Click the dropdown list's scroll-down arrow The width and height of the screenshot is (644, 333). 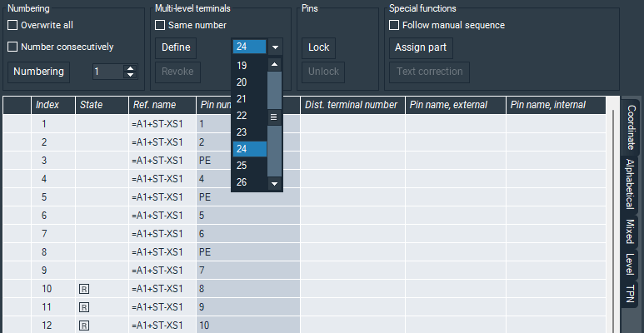tap(274, 182)
